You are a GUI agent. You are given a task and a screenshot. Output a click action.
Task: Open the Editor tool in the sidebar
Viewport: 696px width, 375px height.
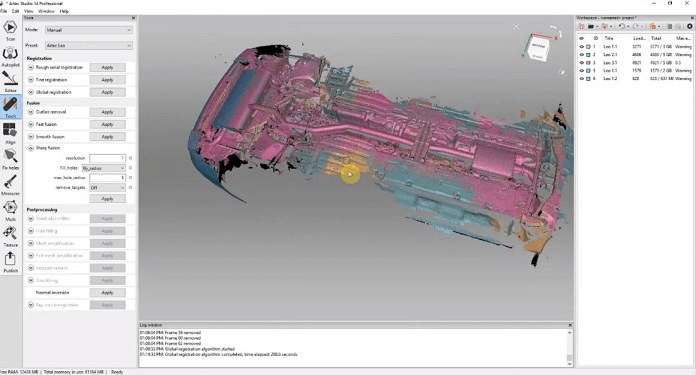(10, 82)
